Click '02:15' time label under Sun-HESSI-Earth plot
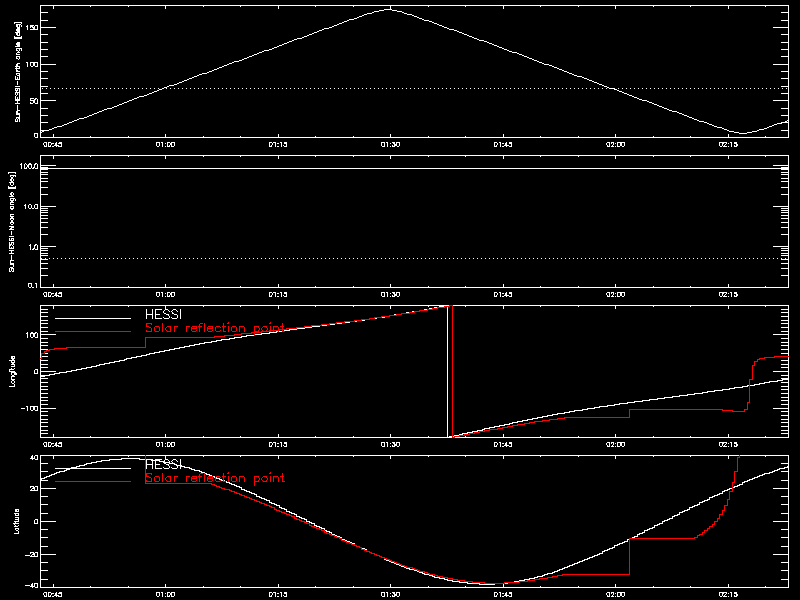The image size is (800, 600). click(728, 144)
